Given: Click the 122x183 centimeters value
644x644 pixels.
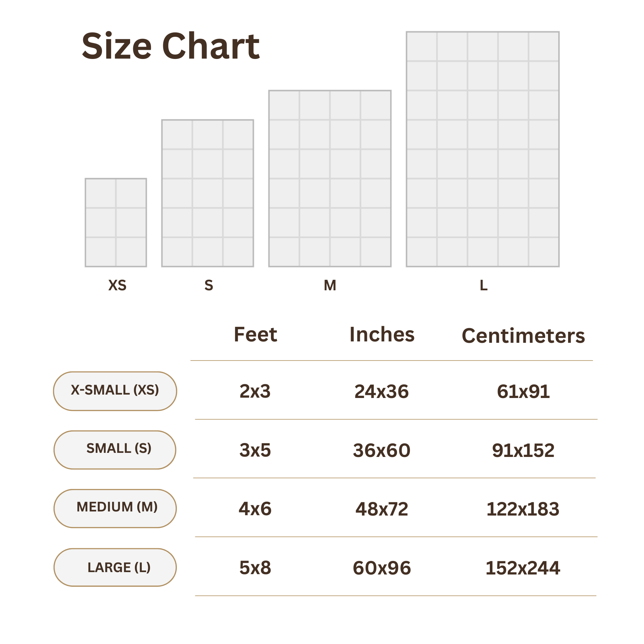Looking at the screenshot, I should click(x=523, y=509).
